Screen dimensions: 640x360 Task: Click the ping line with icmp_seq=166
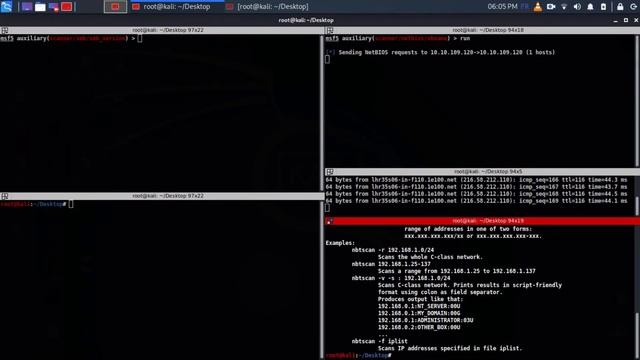(x=476, y=180)
